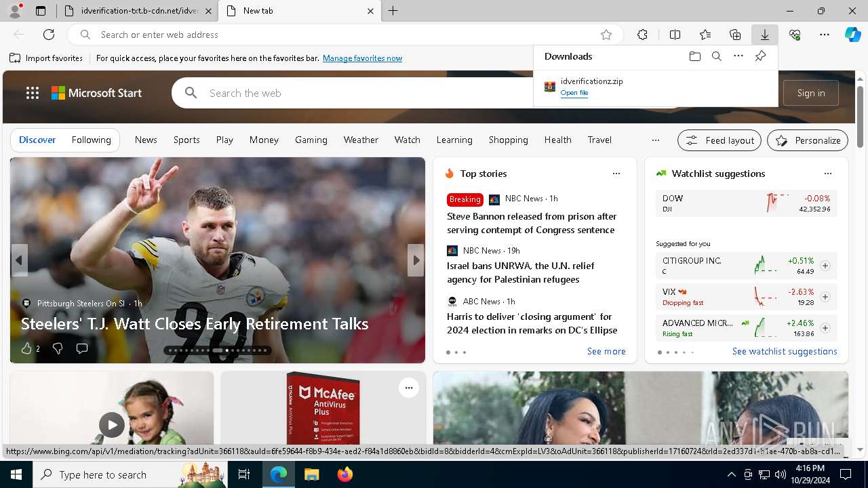Launch Firefox from taskbar
This screenshot has height=488, width=868.
(x=345, y=474)
